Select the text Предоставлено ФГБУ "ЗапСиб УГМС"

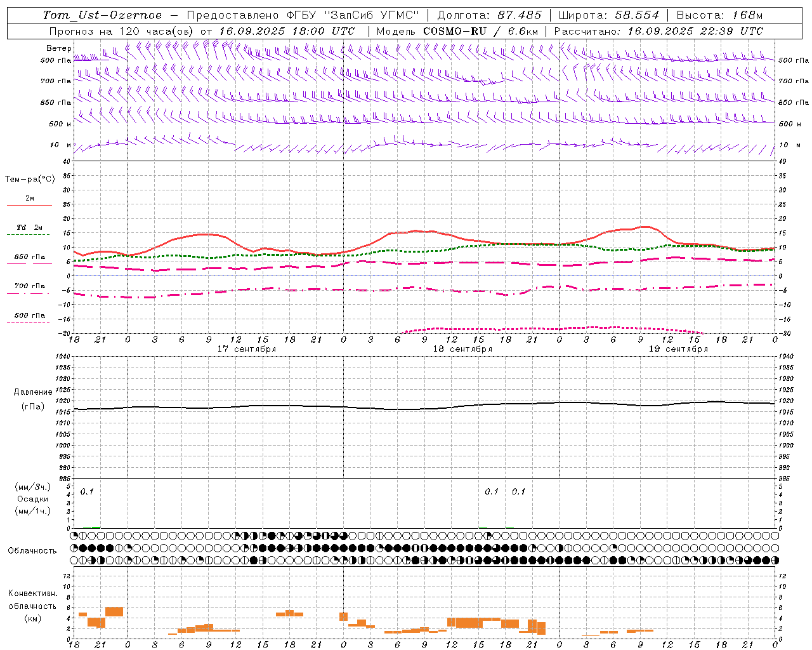pos(303,15)
